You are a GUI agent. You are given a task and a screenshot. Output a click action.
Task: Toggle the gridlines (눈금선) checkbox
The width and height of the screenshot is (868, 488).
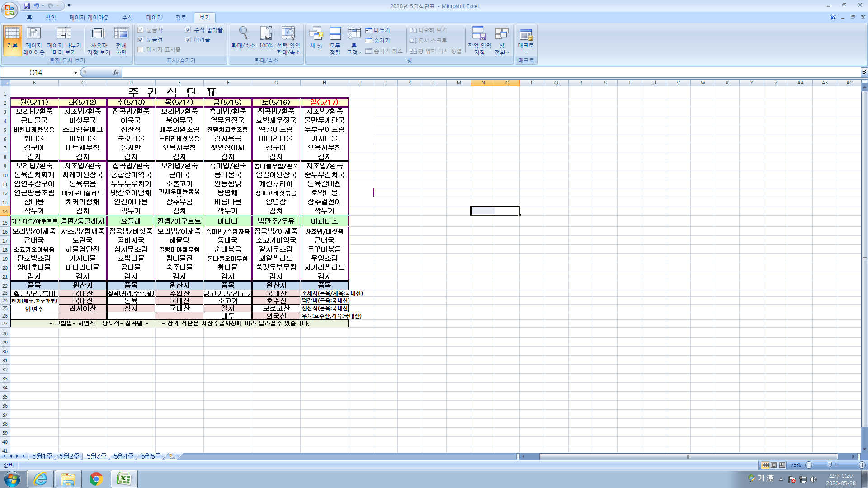[x=141, y=40]
